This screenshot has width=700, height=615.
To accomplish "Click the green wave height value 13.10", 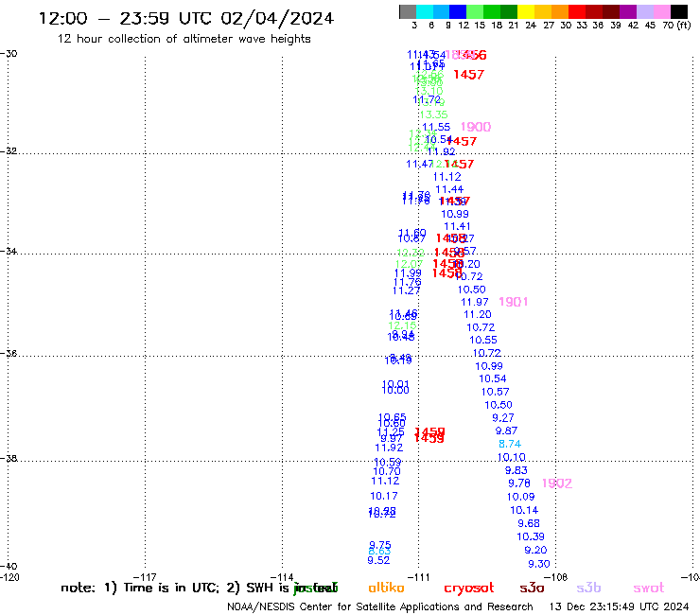I will click(x=429, y=91).
